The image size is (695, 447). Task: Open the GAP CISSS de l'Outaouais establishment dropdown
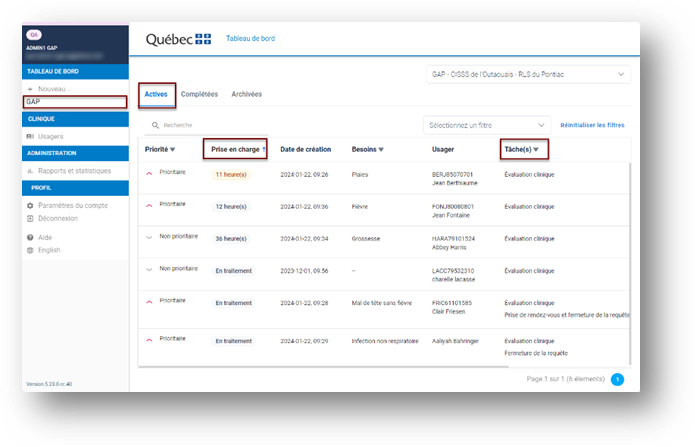click(x=528, y=74)
